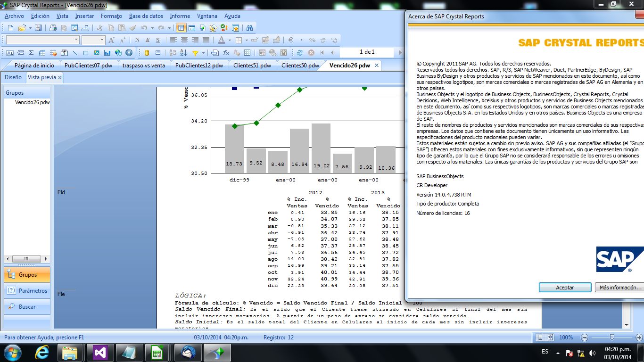Open the font name combo box

pyautogui.click(x=42, y=40)
